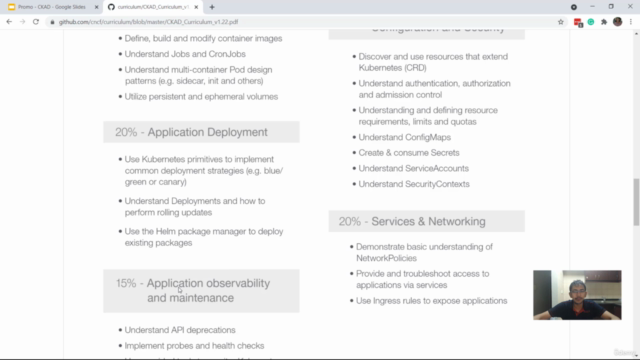640x360 pixels.
Task: Click 'Define, build and modify container images'
Action: pos(203,38)
